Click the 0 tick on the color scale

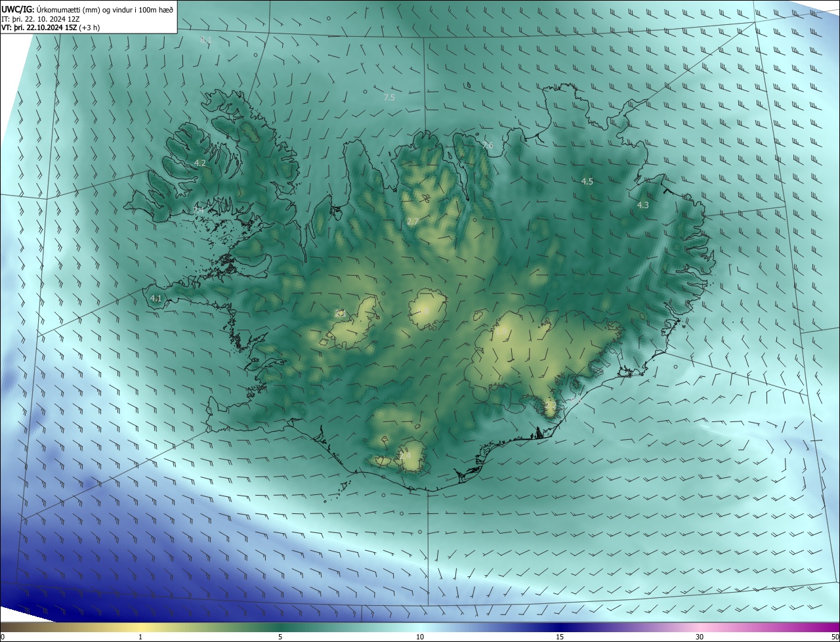point(3,637)
